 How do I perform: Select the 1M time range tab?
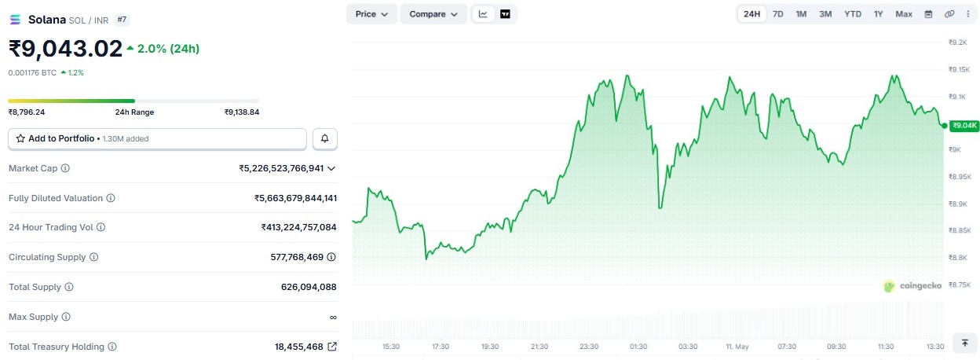(801, 14)
